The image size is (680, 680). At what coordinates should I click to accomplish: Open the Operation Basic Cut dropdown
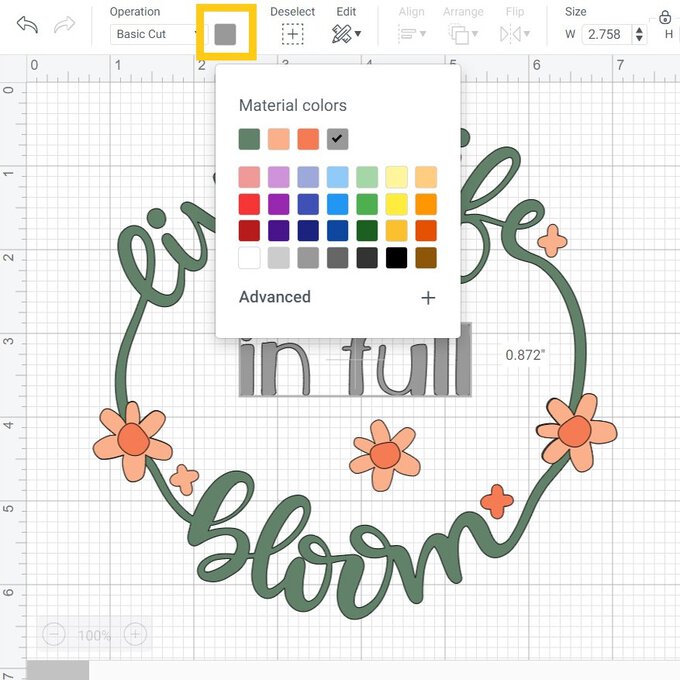[x=155, y=34]
